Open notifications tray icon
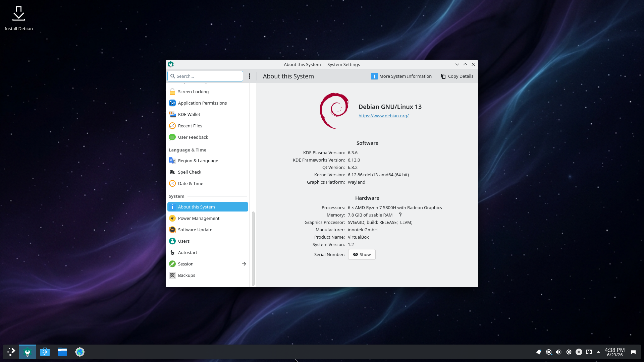Image resolution: width=644 pixels, height=362 pixels. pos(539,352)
